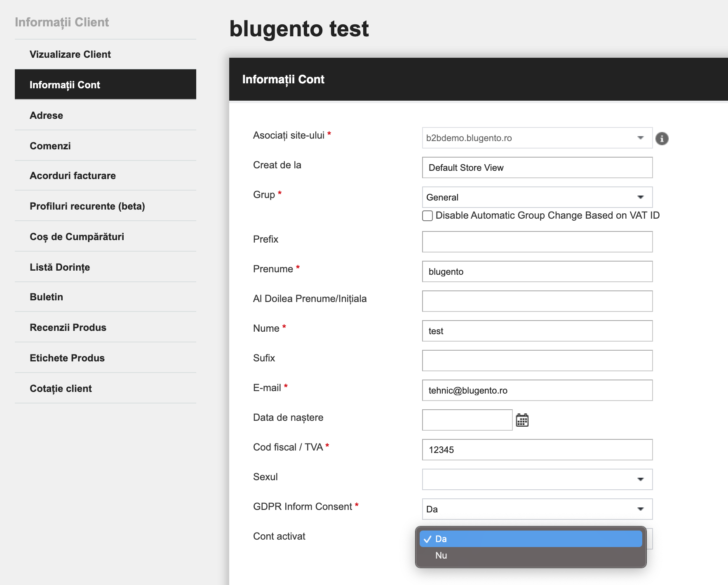This screenshot has width=728, height=585.
Task: Show the Coș de Cumpărături tab
Action: (x=106, y=236)
